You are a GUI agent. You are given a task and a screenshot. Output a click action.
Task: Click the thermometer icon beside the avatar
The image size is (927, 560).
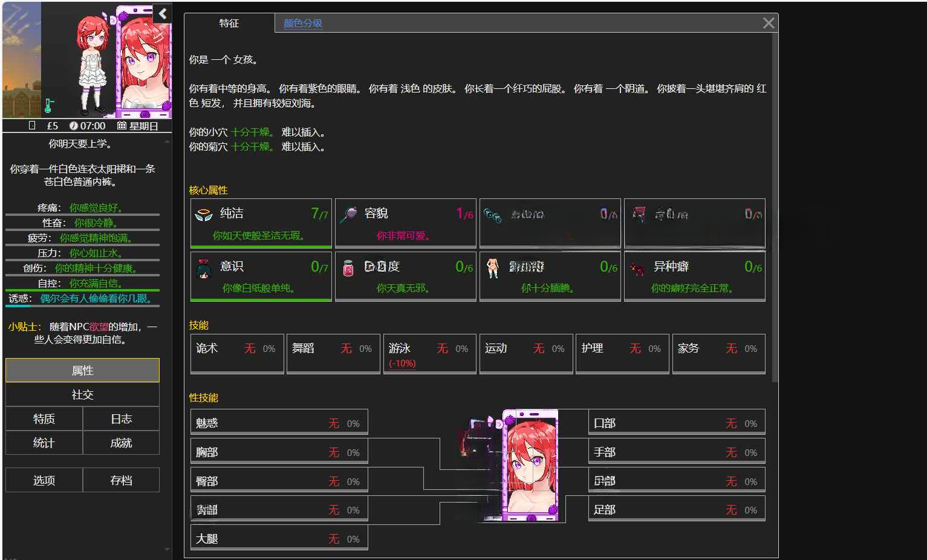point(49,106)
